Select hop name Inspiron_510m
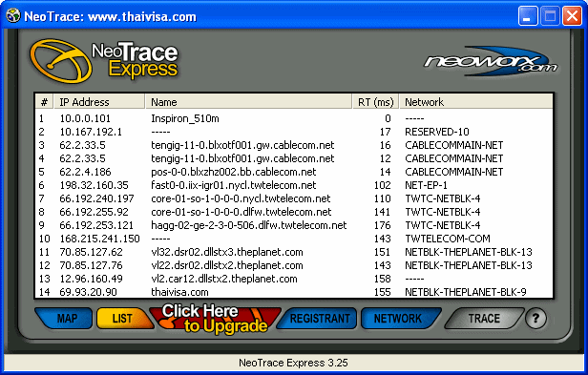This screenshot has height=375, width=588. (185, 118)
